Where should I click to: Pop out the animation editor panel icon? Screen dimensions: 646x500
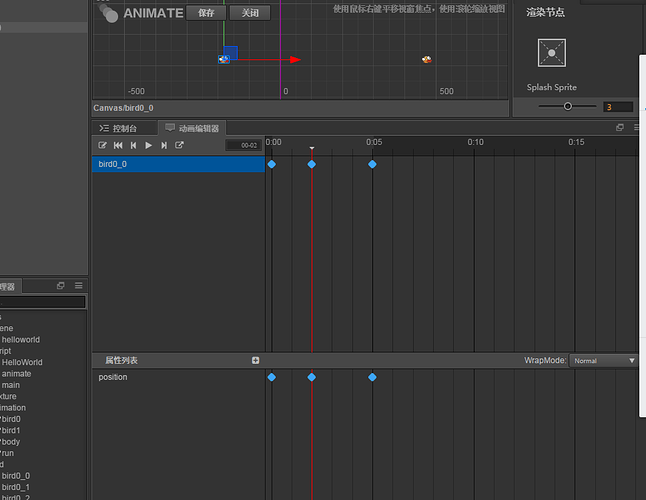point(620,128)
